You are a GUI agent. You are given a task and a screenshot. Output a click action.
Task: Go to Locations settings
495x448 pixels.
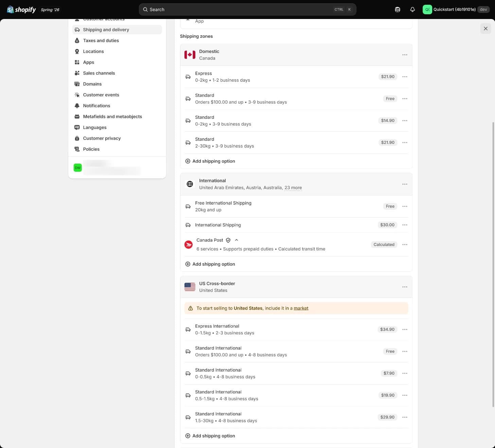(x=117, y=51)
